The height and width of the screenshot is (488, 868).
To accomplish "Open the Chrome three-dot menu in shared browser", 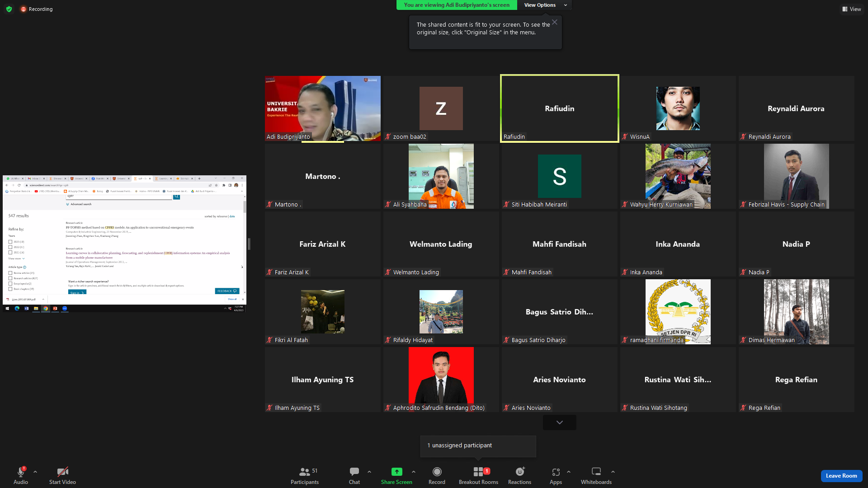I will 242,185.
